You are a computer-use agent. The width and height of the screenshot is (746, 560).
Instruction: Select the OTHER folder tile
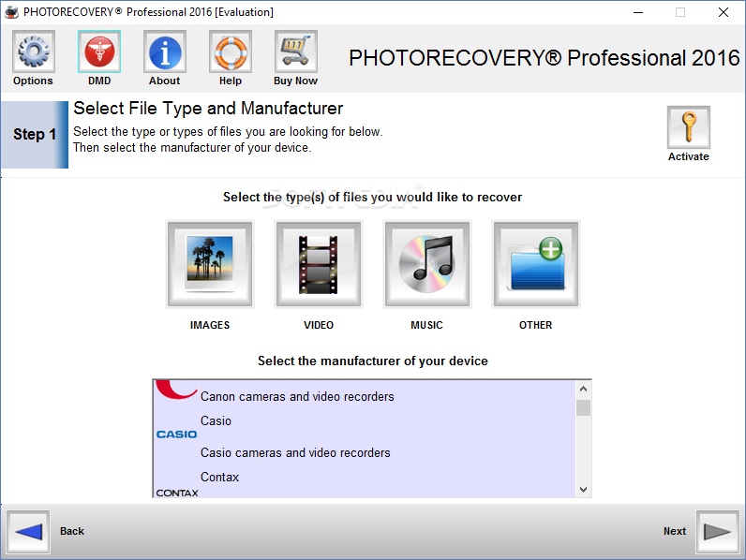536,264
